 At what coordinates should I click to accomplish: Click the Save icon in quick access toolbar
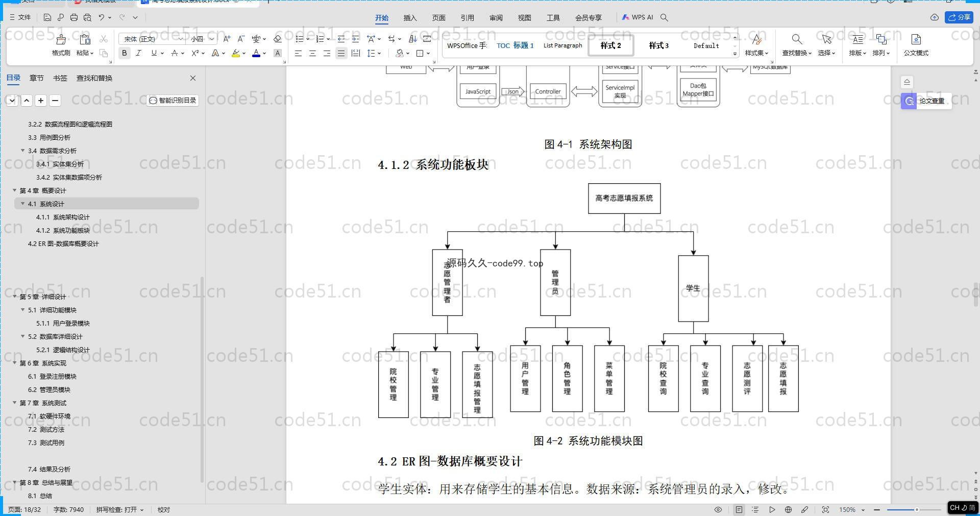pos(47,17)
